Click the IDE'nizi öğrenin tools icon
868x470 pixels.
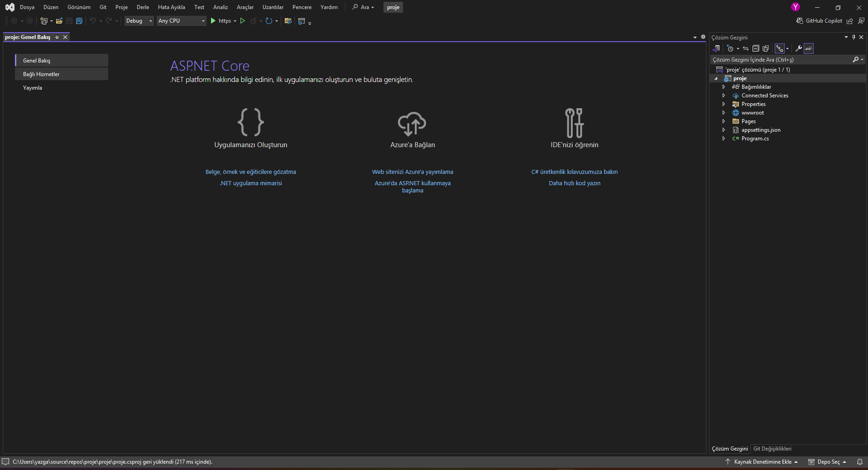click(x=574, y=123)
